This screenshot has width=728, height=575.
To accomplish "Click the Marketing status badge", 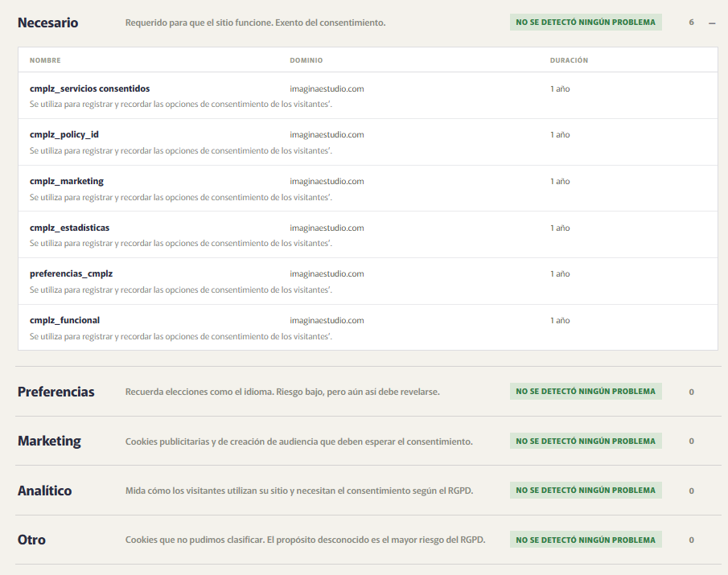I will [586, 441].
